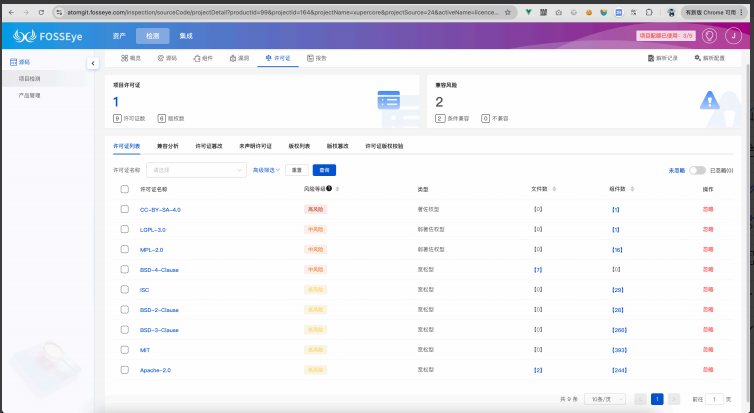Open the BSD-3-Clause license link
754x413 pixels.
(159, 330)
